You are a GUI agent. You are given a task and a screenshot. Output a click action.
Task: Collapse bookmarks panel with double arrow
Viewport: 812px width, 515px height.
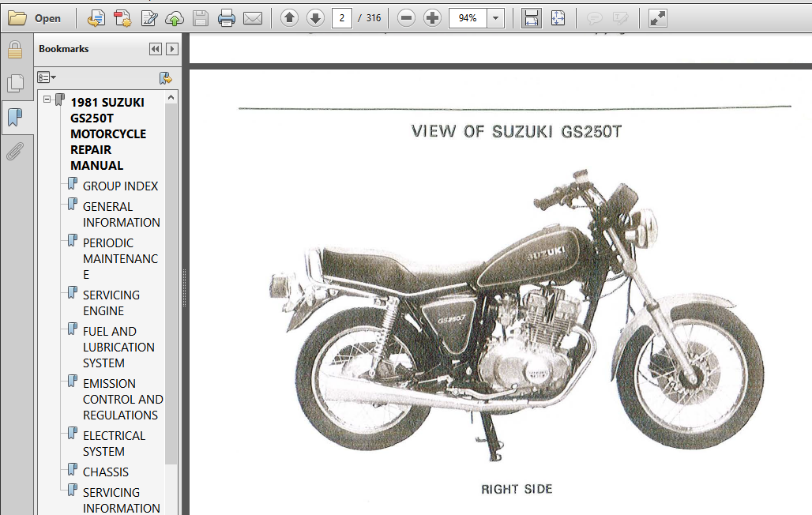pos(156,49)
